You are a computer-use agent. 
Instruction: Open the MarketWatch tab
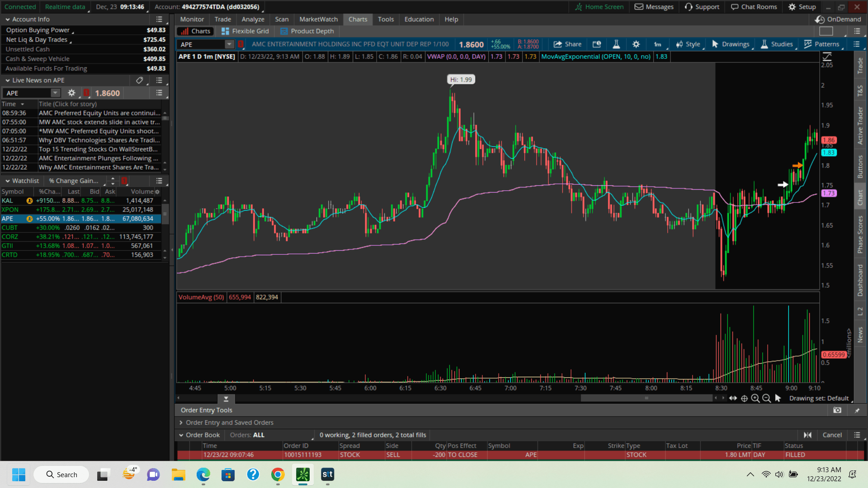point(318,19)
